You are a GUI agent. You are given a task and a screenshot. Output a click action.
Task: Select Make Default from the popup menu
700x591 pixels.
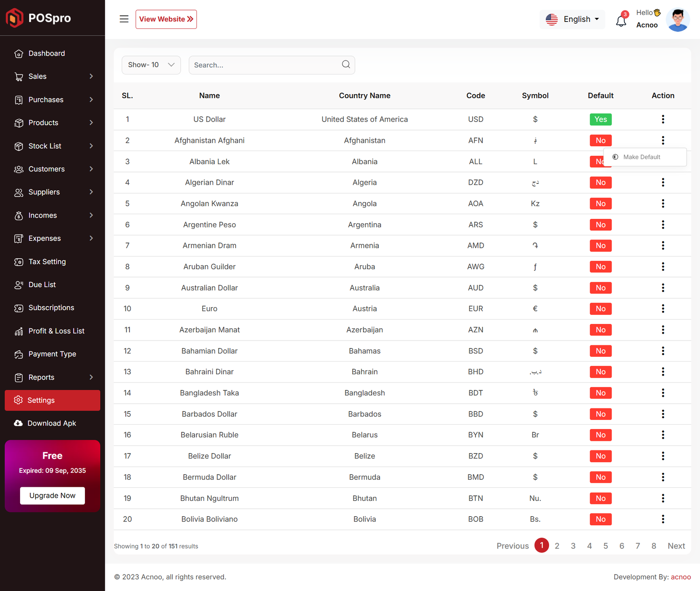[x=641, y=157]
